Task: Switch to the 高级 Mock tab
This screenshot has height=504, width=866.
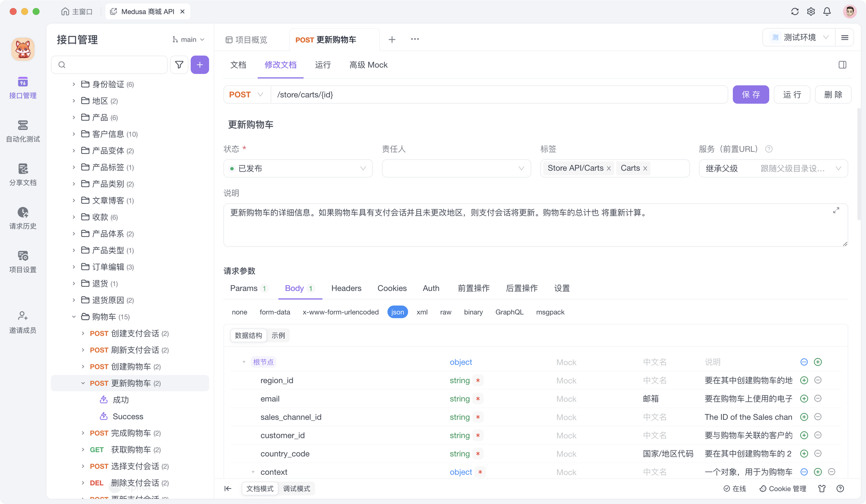Action: [x=368, y=65]
